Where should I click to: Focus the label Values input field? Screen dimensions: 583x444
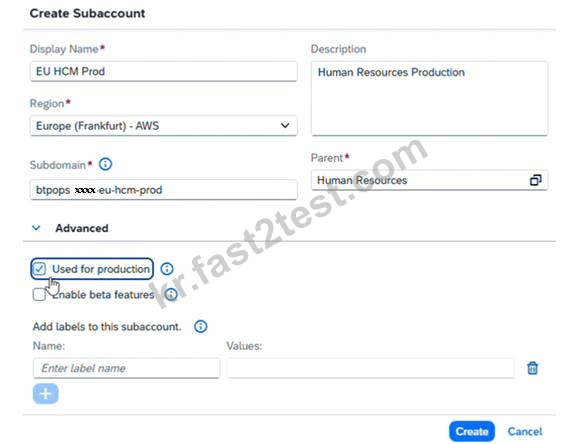[371, 368]
